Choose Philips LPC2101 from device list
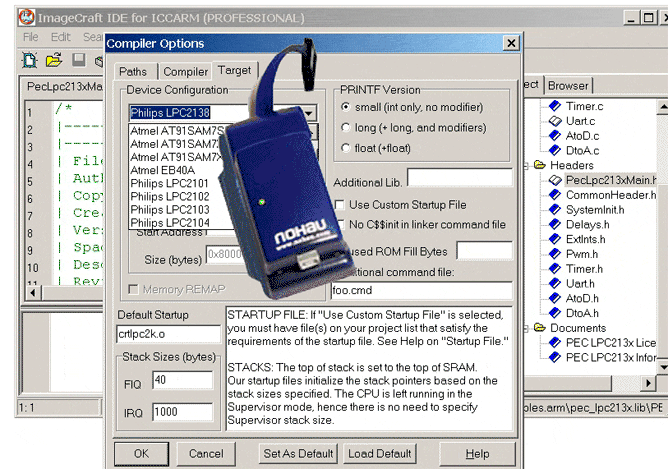 pyautogui.click(x=170, y=183)
